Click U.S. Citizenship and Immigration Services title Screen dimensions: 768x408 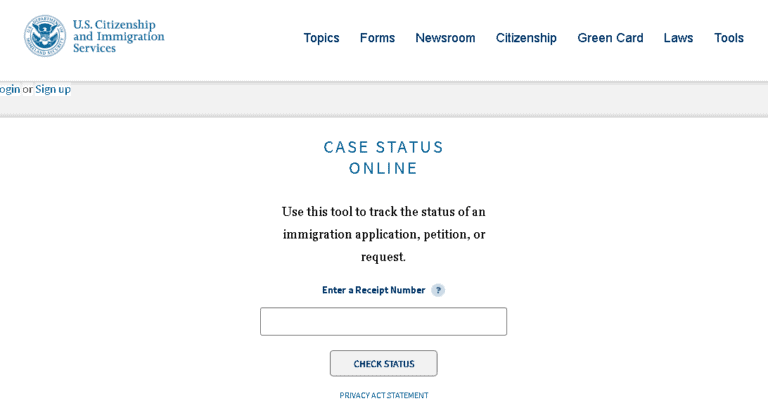(119, 36)
